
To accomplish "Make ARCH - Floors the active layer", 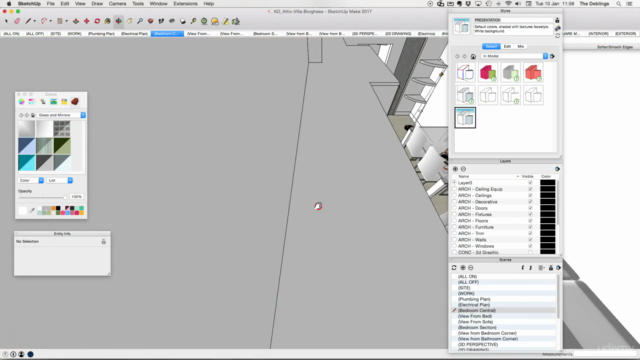I will point(454,221).
